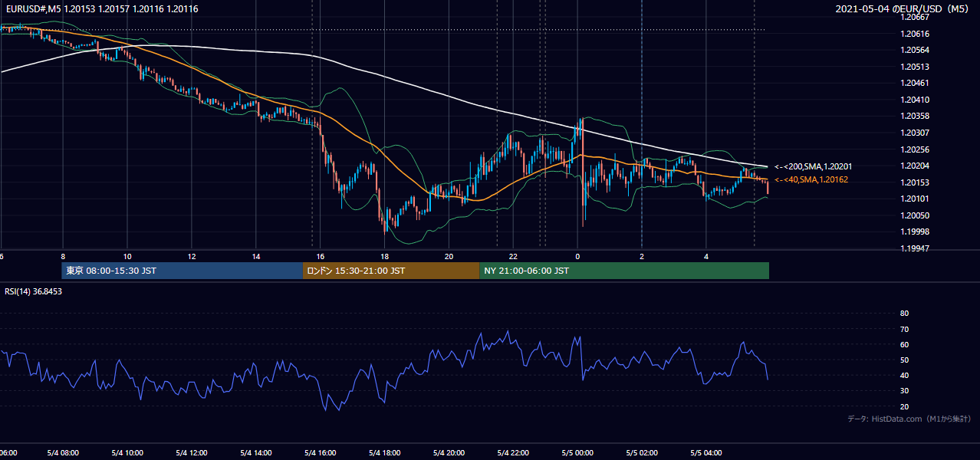This screenshot has width=980, height=460.
Task: Click price axis value 1.20307
Action: (x=916, y=133)
